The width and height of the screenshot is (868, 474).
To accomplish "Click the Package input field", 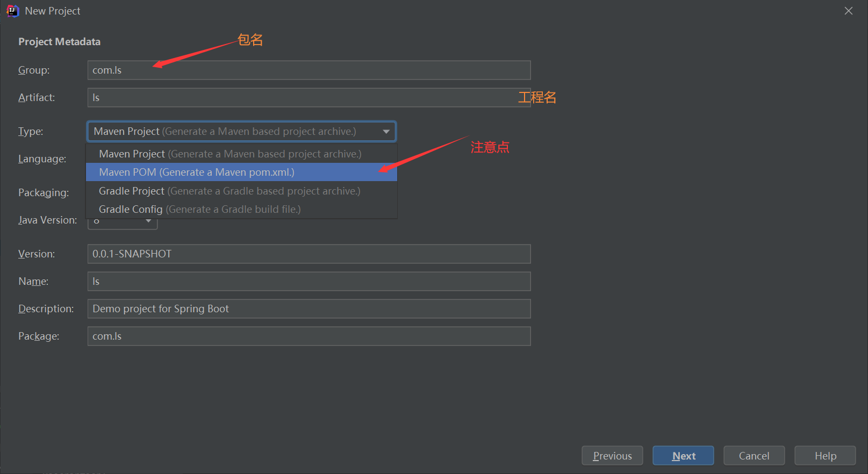I will (309, 336).
